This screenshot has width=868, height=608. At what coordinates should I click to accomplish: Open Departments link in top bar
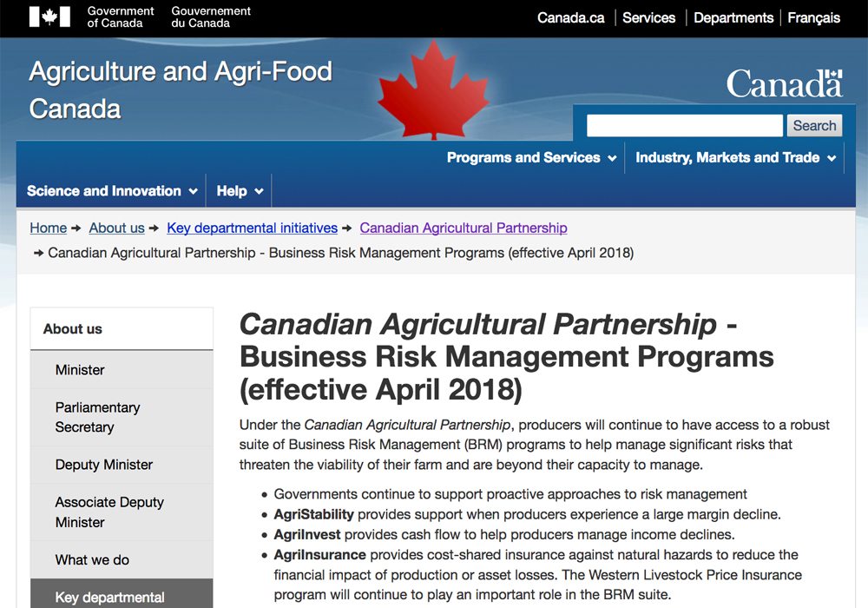(733, 17)
